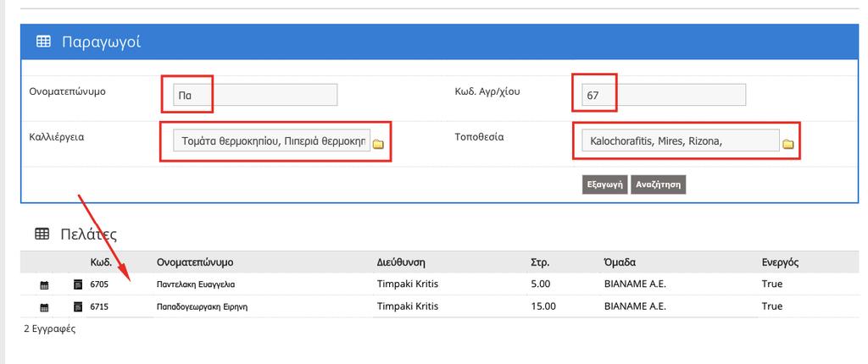Select code cell 6715
868x364 pixels.
point(100,306)
